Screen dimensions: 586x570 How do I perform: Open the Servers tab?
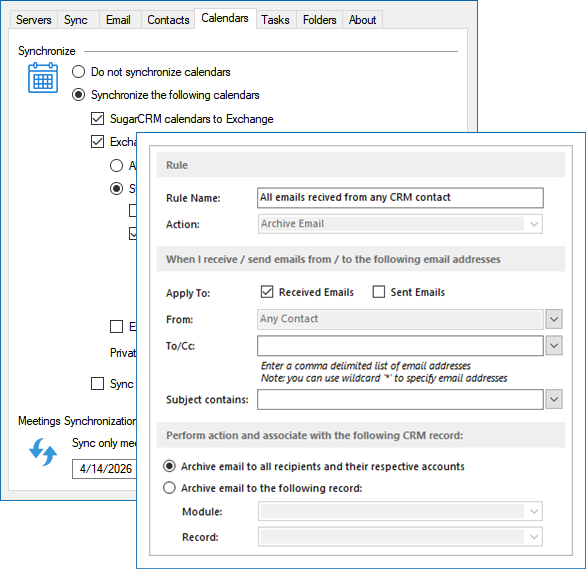(34, 20)
